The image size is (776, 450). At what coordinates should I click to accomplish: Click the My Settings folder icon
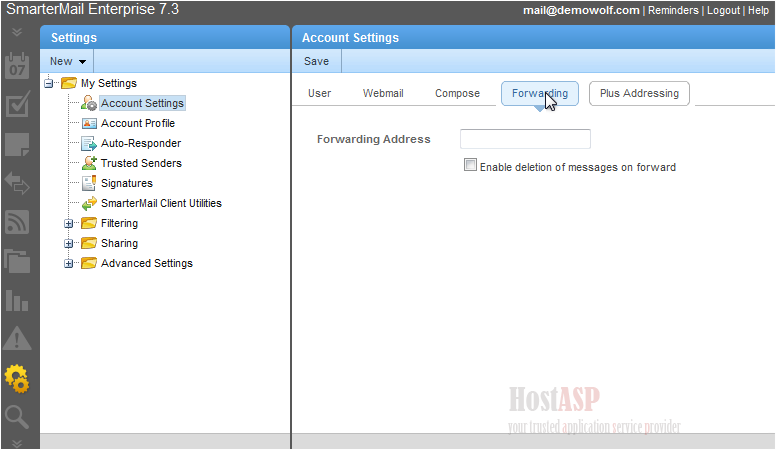69,83
